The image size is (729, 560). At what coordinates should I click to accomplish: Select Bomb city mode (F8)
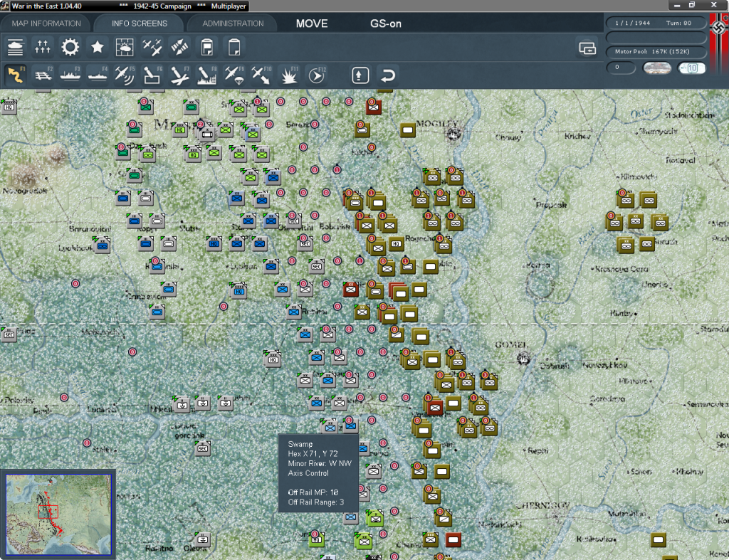(x=207, y=75)
